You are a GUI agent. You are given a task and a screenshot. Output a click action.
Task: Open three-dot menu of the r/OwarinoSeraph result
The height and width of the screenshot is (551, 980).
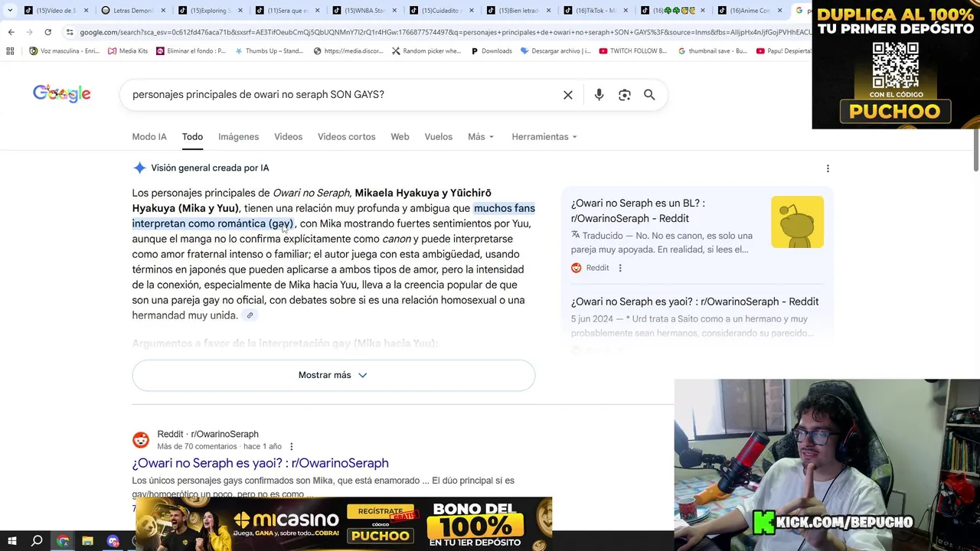(x=291, y=446)
